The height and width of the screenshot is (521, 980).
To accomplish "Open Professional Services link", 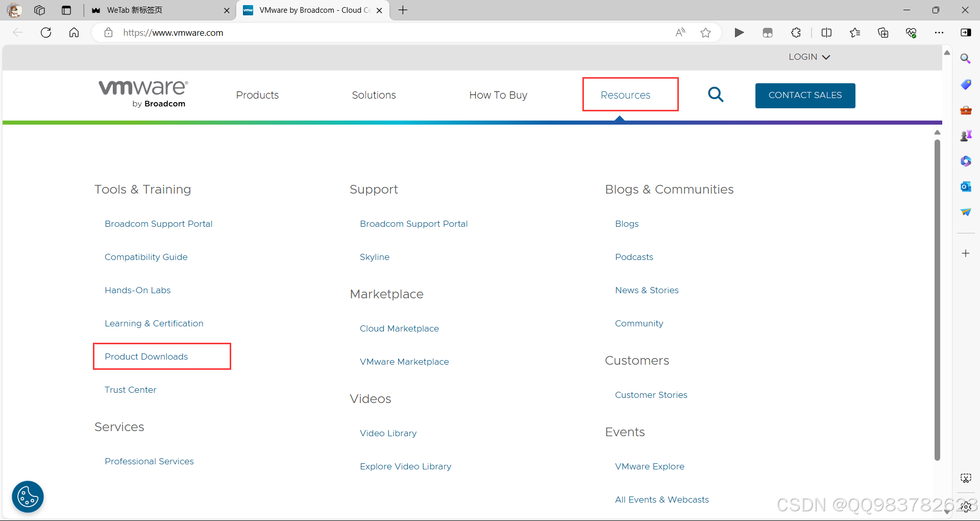I will click(150, 461).
